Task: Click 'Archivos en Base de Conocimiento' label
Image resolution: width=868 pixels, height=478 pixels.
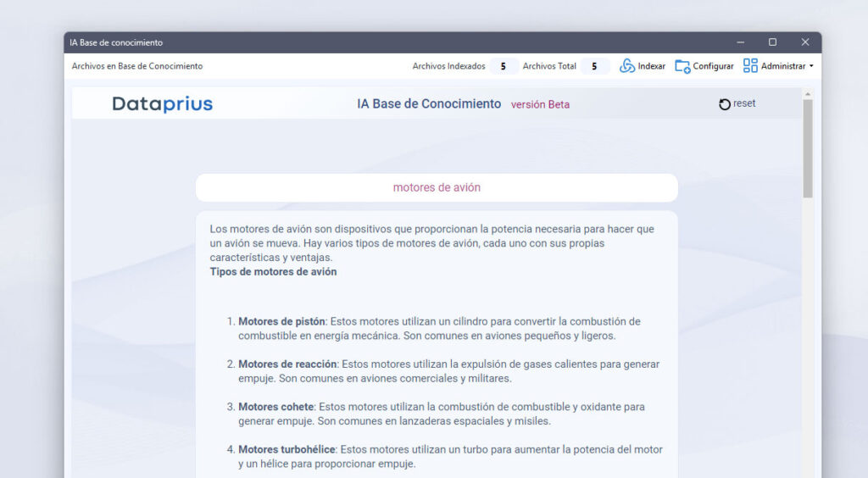Action: (137, 66)
